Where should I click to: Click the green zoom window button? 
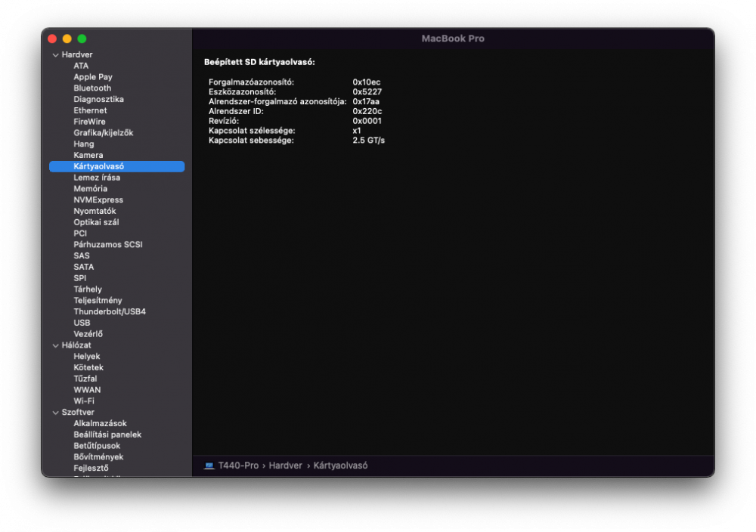(x=82, y=39)
